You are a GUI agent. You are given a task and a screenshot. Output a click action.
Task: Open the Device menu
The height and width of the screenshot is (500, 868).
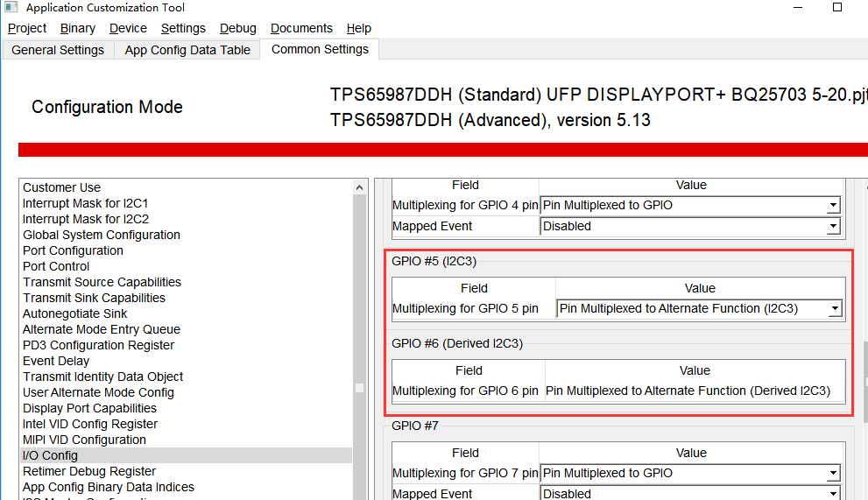pos(128,28)
